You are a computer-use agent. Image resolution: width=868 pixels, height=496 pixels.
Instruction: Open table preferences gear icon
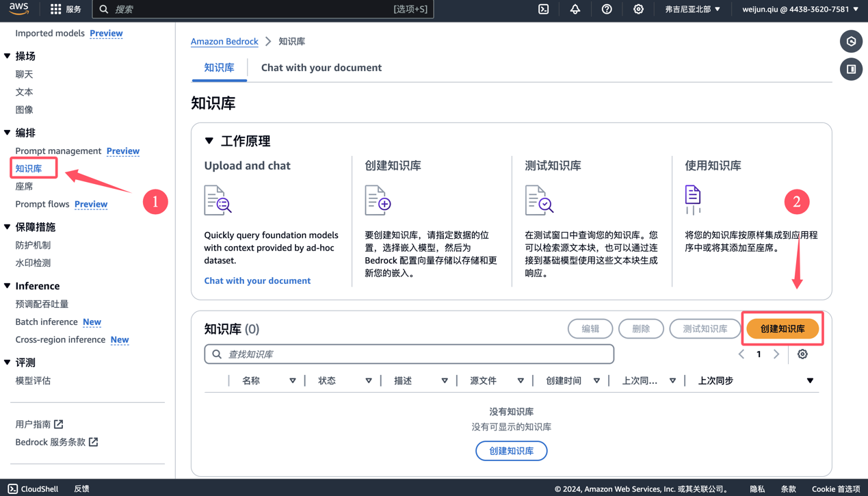802,354
